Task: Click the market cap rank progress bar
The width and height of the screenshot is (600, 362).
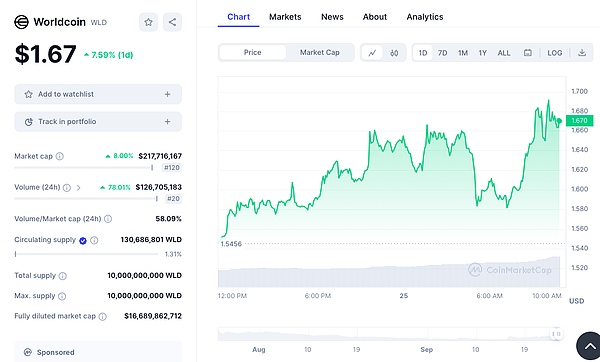Action: (84, 168)
